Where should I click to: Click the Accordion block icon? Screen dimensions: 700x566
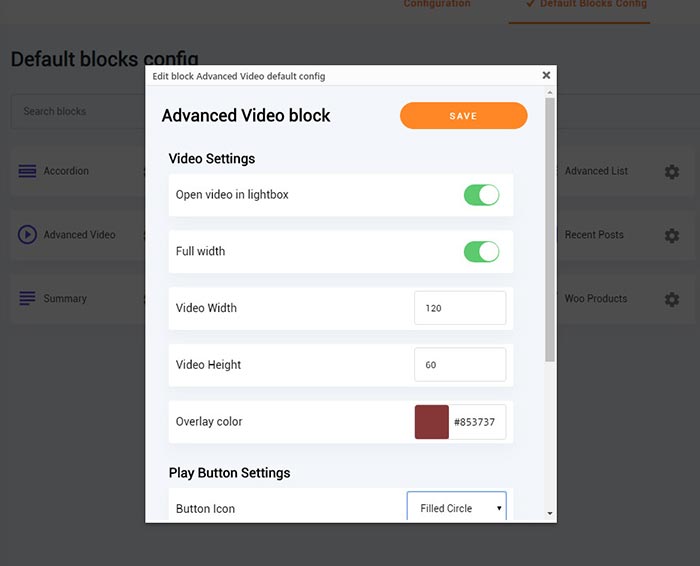point(27,171)
